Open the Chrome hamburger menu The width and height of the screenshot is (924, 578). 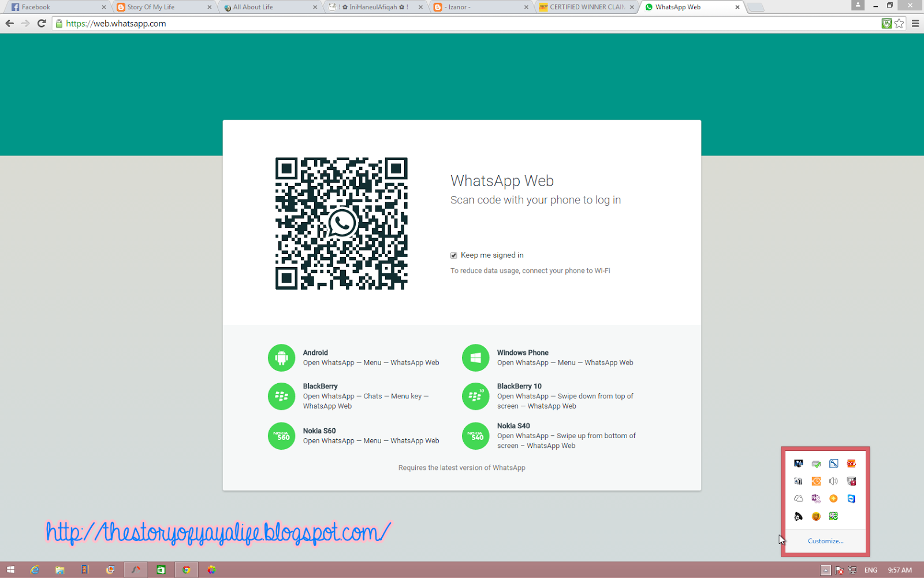pyautogui.click(x=915, y=24)
